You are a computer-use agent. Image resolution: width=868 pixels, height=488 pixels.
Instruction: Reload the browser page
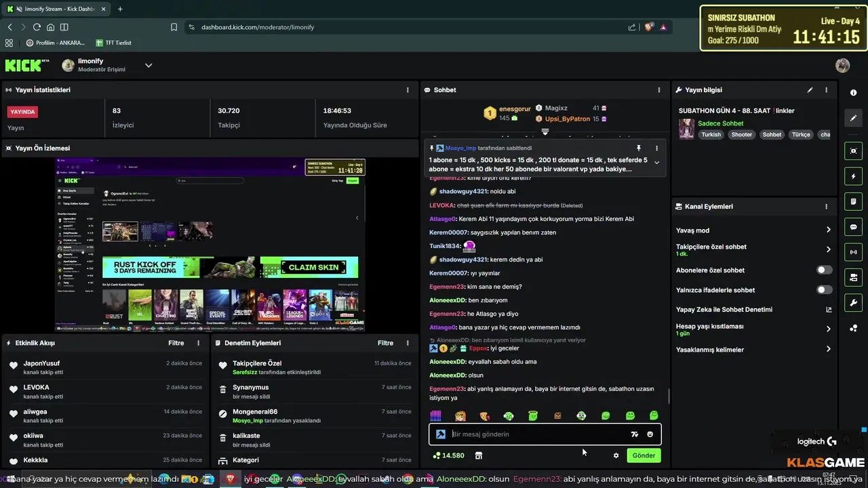coord(37,27)
